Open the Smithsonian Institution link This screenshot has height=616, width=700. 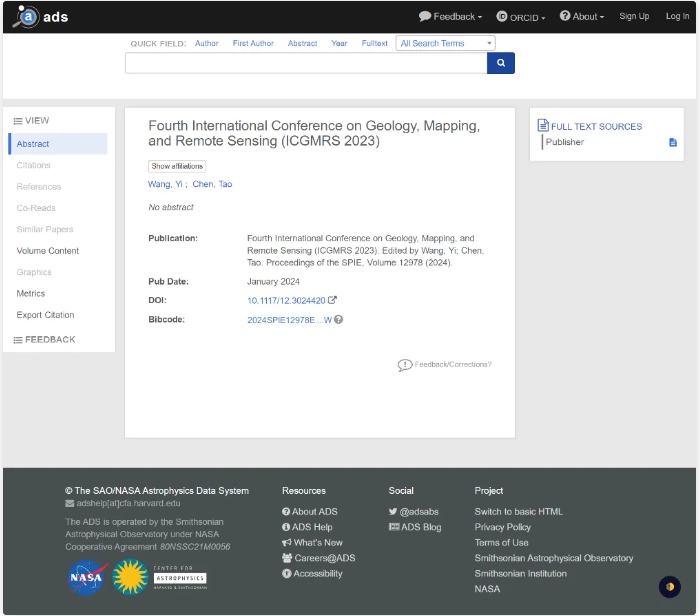[x=521, y=574]
